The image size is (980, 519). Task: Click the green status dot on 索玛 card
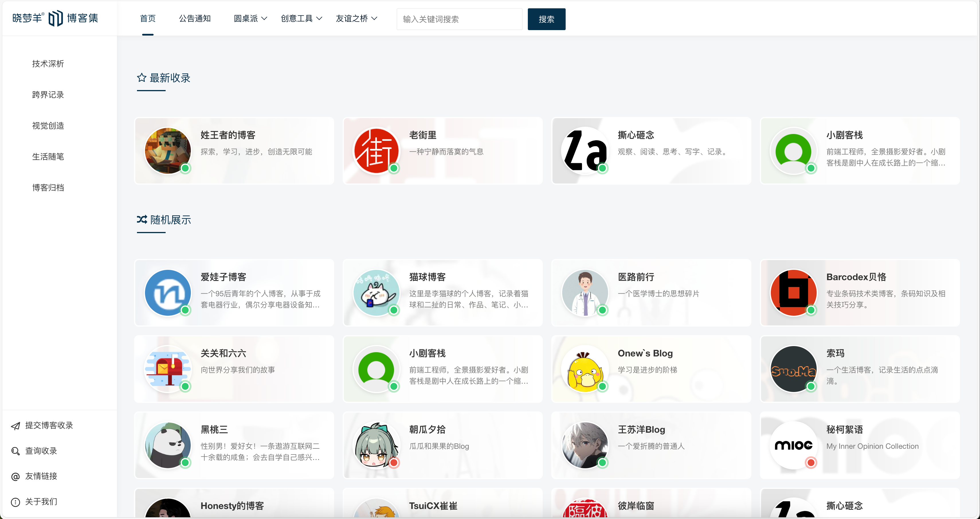coord(812,387)
